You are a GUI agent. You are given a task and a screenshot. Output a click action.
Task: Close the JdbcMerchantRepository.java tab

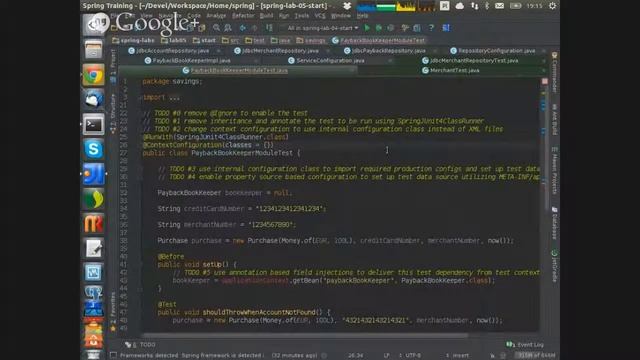click(328, 51)
